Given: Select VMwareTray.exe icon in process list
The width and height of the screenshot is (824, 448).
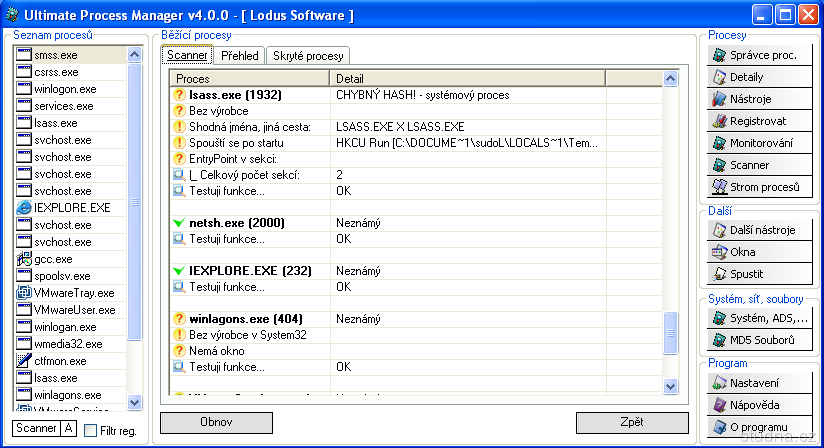Looking at the screenshot, I should coord(24,293).
